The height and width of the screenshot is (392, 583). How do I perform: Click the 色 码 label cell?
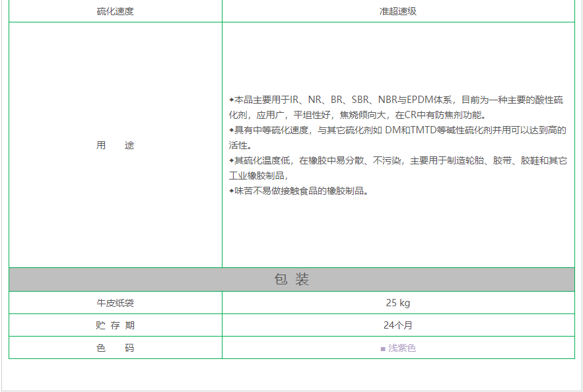tap(116, 348)
